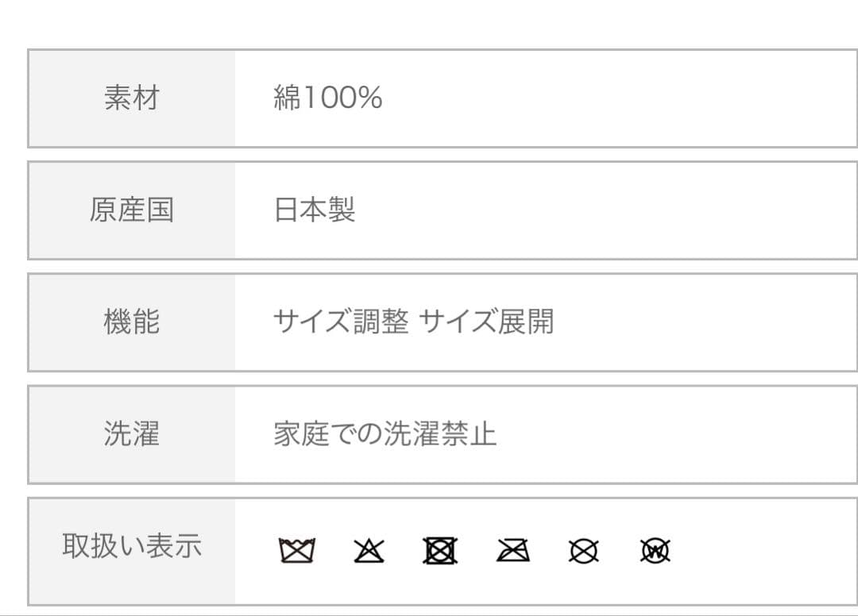
Task: Click the do-not-tumble-dry square symbol
Action: (441, 550)
